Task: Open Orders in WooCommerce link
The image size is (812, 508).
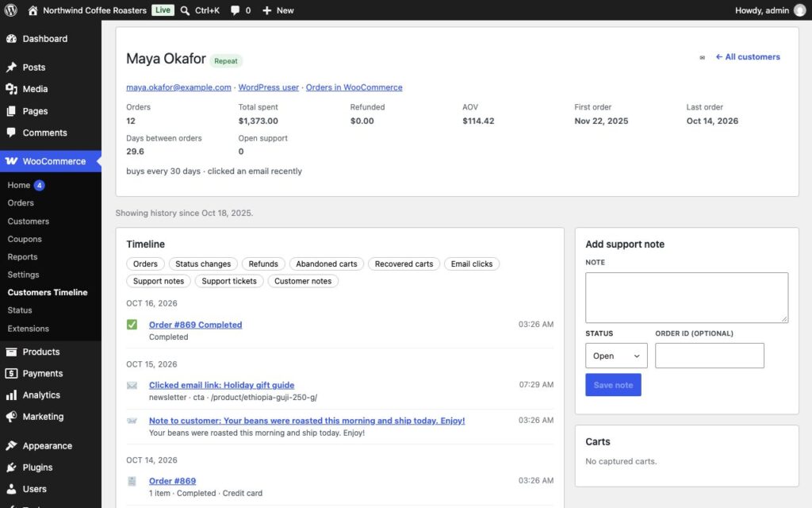Action: (x=354, y=87)
